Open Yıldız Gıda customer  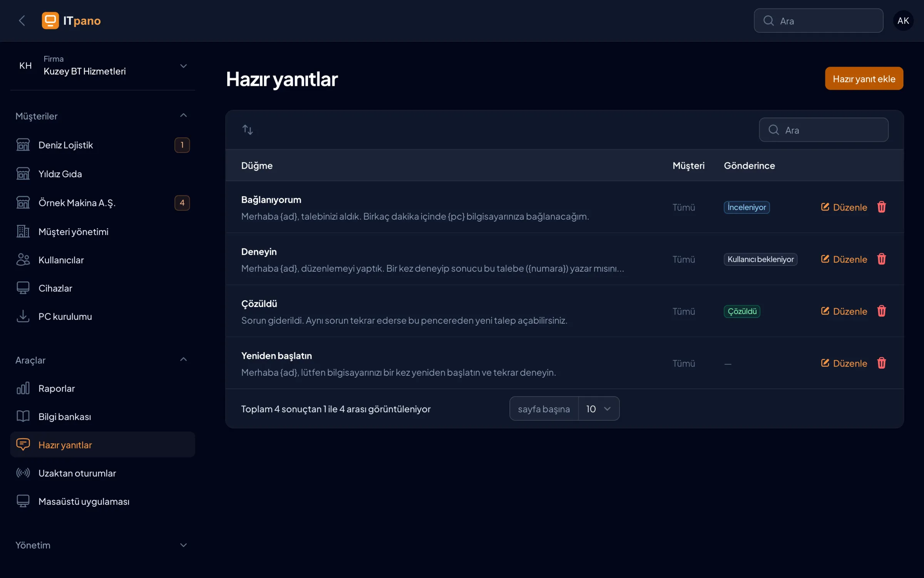[102, 174]
